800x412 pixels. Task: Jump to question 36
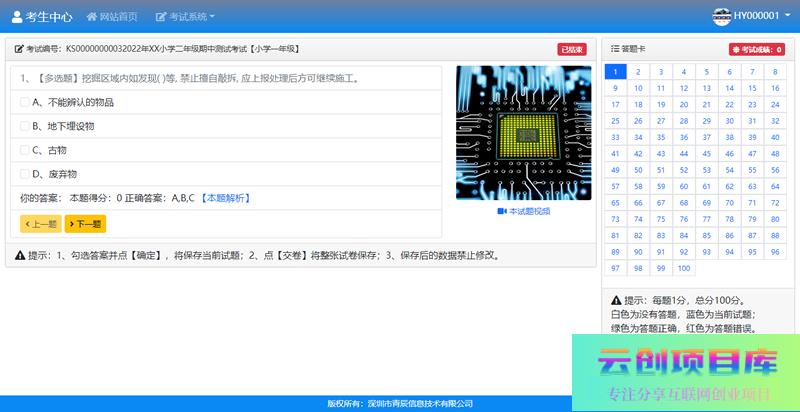(x=684, y=137)
